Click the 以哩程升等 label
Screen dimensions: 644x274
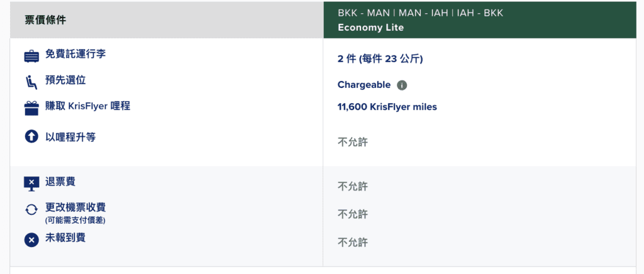[x=70, y=138]
